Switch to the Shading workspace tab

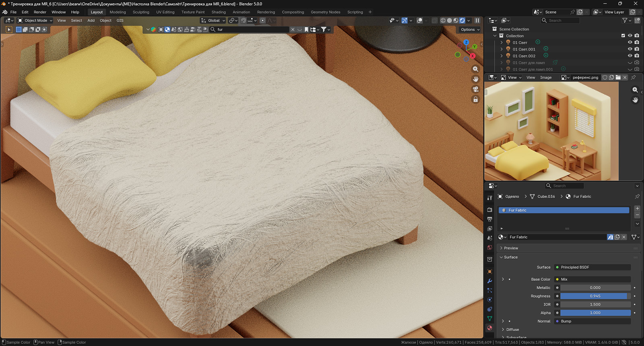point(219,12)
